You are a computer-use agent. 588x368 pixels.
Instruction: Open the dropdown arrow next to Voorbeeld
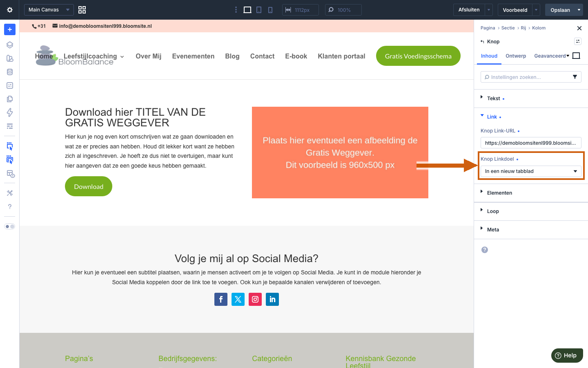(536, 10)
